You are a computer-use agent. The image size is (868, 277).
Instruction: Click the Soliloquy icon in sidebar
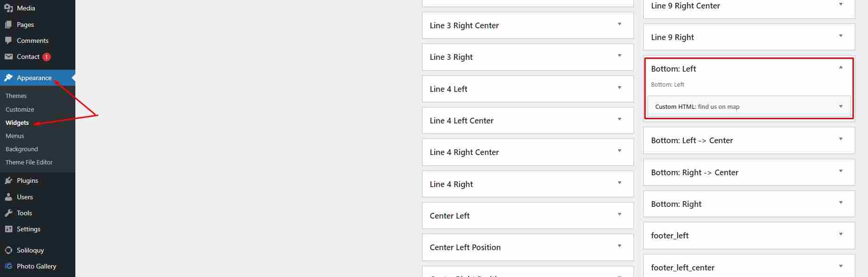[x=8, y=250]
